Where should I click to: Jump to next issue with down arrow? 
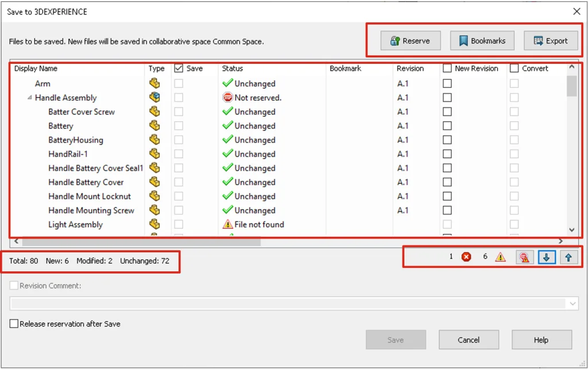[x=546, y=257]
